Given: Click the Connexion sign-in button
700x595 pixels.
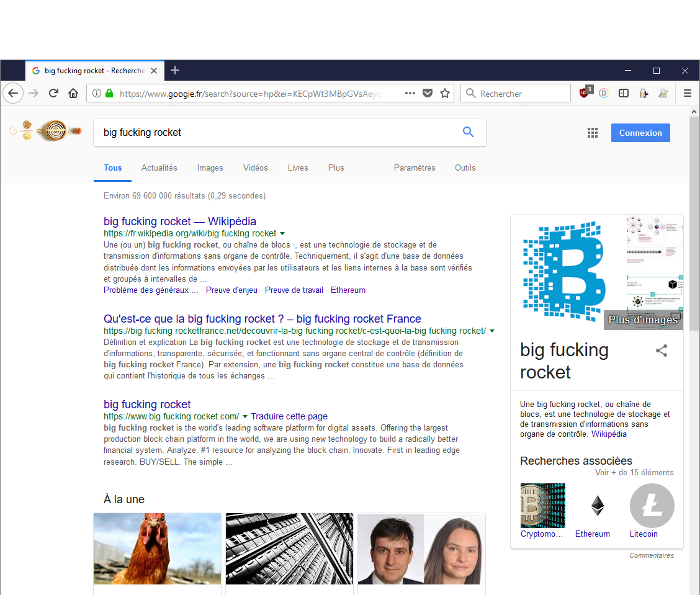Looking at the screenshot, I should (x=640, y=133).
